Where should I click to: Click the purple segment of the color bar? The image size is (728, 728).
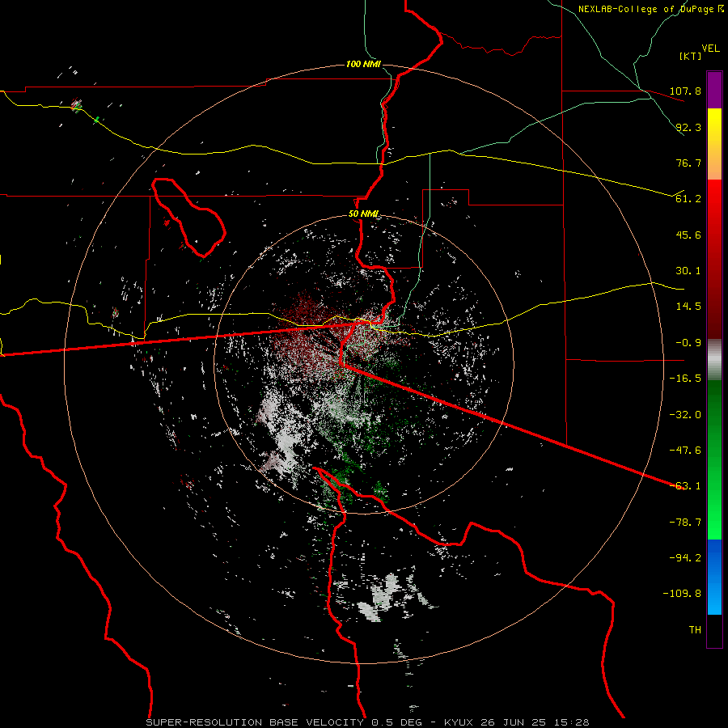pos(714,90)
